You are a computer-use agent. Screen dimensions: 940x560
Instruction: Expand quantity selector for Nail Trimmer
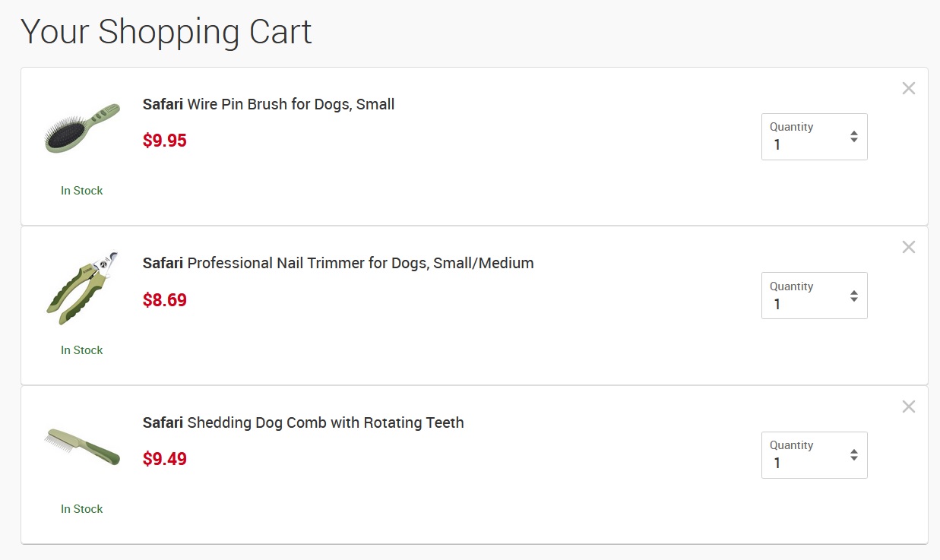tap(814, 296)
